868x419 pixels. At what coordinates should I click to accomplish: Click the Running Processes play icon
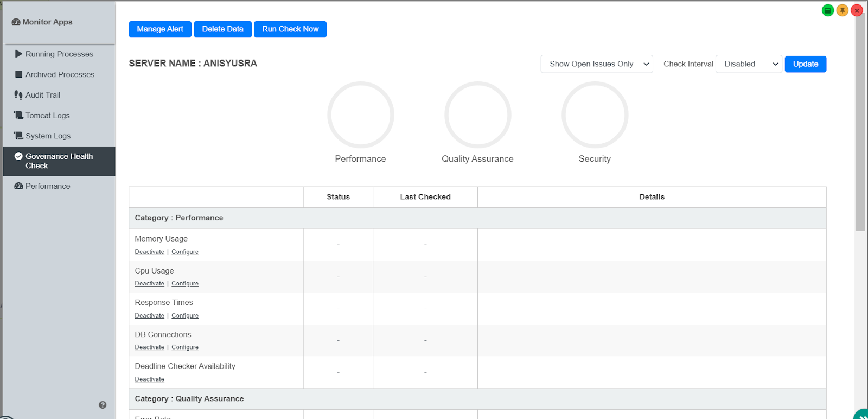pos(18,54)
